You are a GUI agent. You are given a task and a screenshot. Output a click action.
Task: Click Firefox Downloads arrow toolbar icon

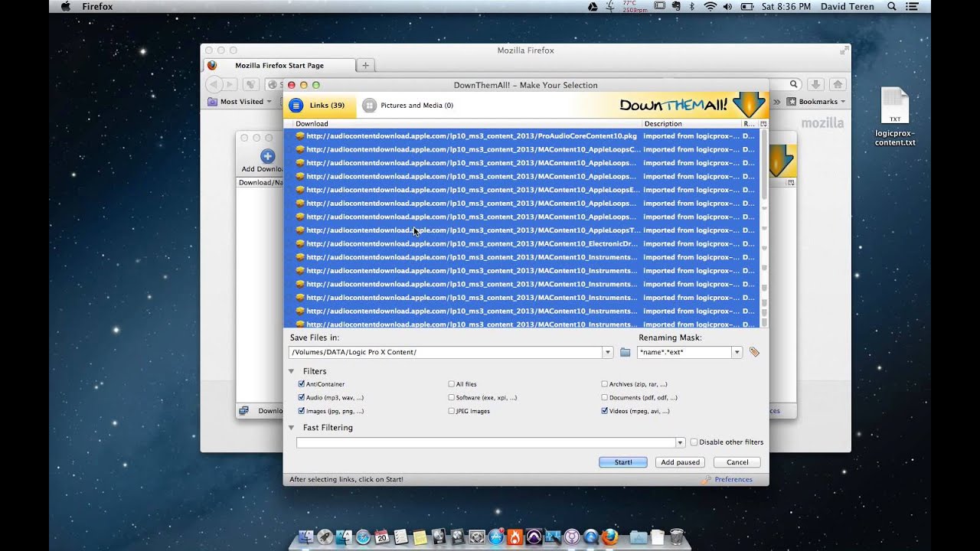pyautogui.click(x=816, y=84)
